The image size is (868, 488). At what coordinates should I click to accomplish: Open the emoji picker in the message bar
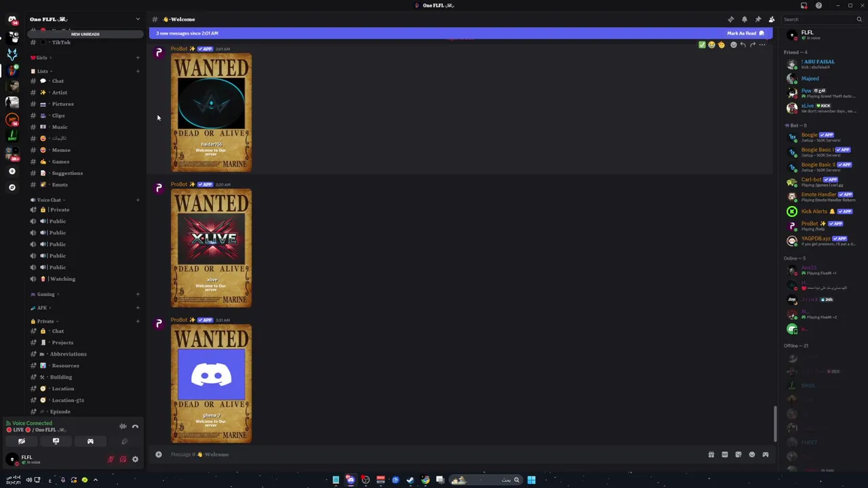(x=752, y=455)
